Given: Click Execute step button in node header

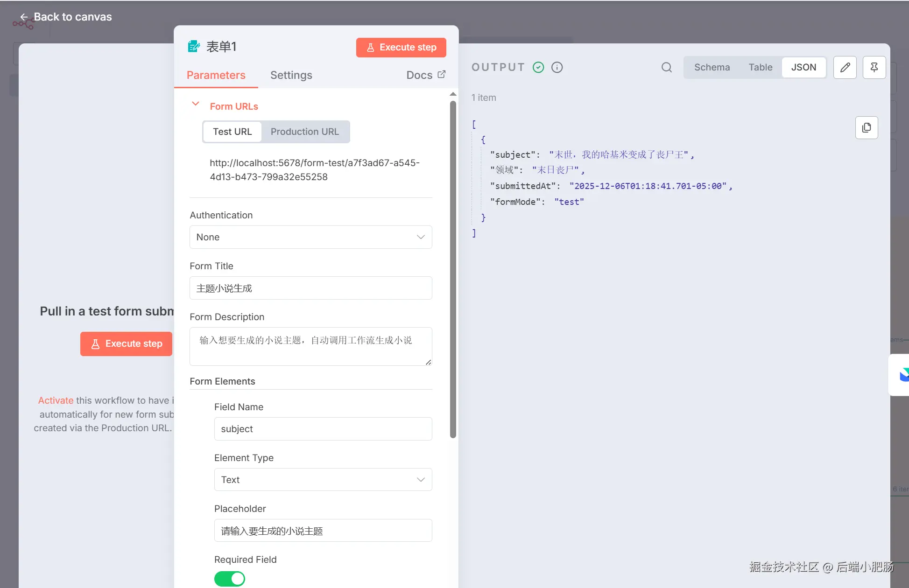Looking at the screenshot, I should click(x=401, y=48).
